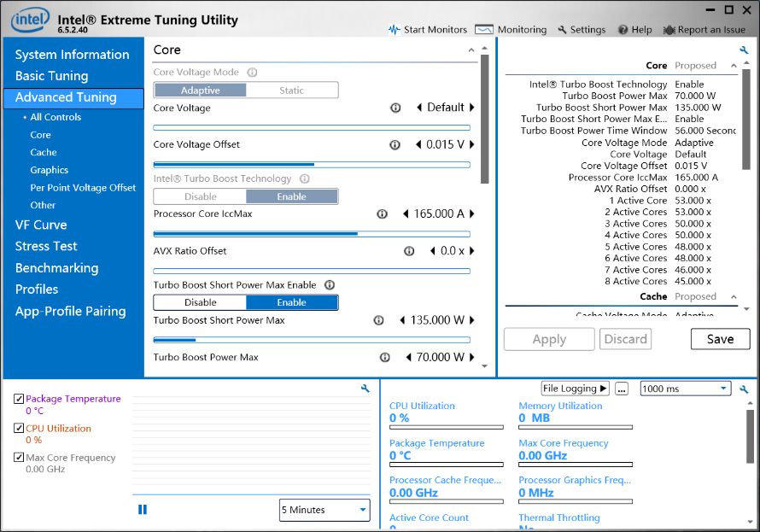760x532 pixels.
Task: Open the 5 Minutes time range dropdown
Action: (x=324, y=510)
